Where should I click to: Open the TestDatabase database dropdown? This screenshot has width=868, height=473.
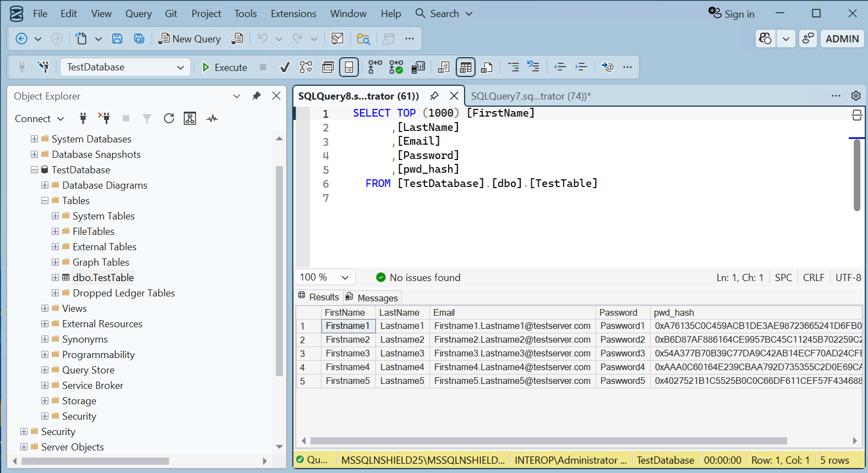tap(125, 67)
